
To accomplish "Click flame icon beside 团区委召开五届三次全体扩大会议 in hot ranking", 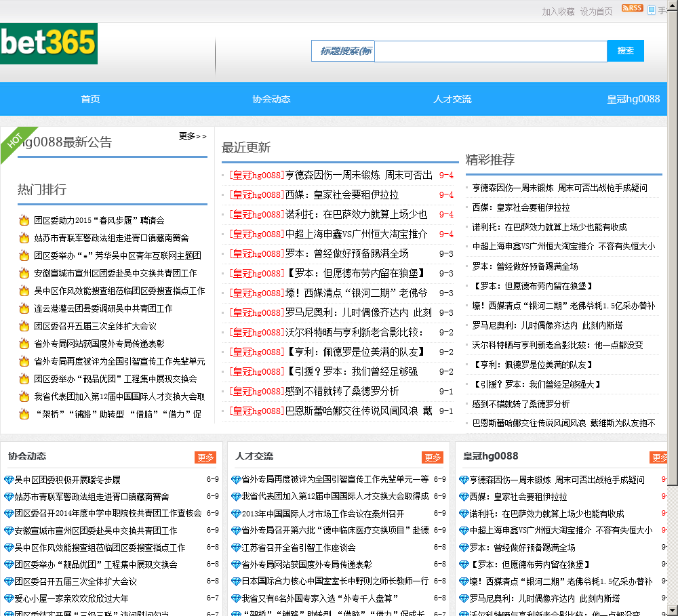I will point(24,326).
